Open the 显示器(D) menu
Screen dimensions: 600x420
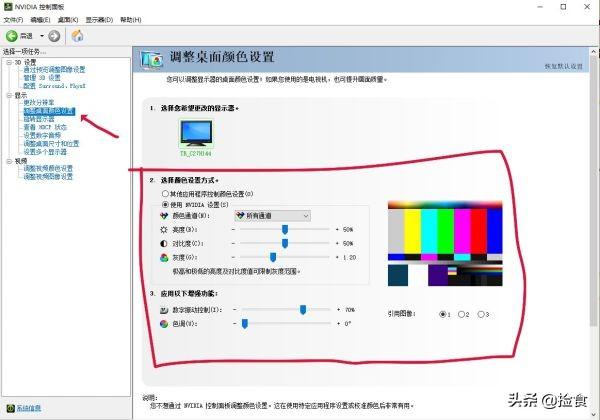pyautogui.click(x=99, y=20)
